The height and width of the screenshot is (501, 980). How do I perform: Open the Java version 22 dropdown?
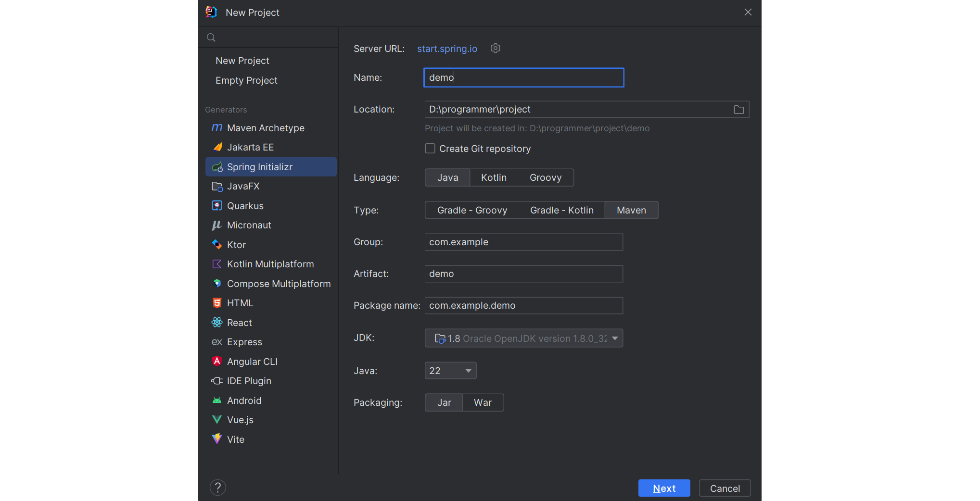pyautogui.click(x=451, y=371)
